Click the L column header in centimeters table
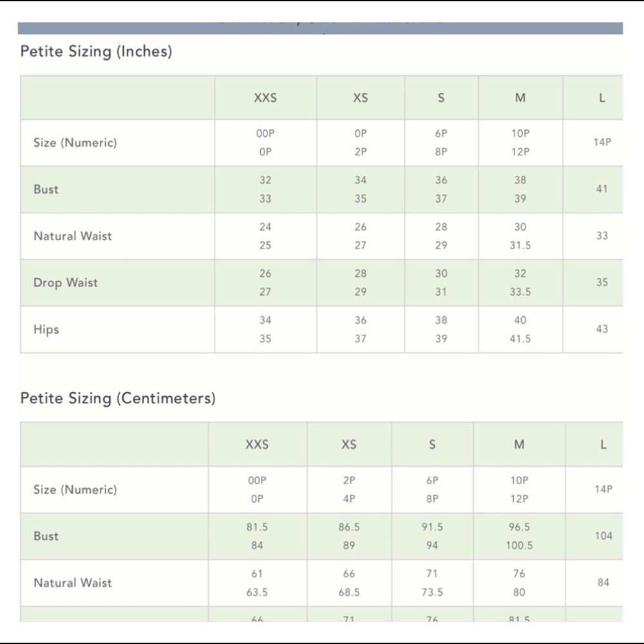This screenshot has height=644, width=644. [x=603, y=444]
